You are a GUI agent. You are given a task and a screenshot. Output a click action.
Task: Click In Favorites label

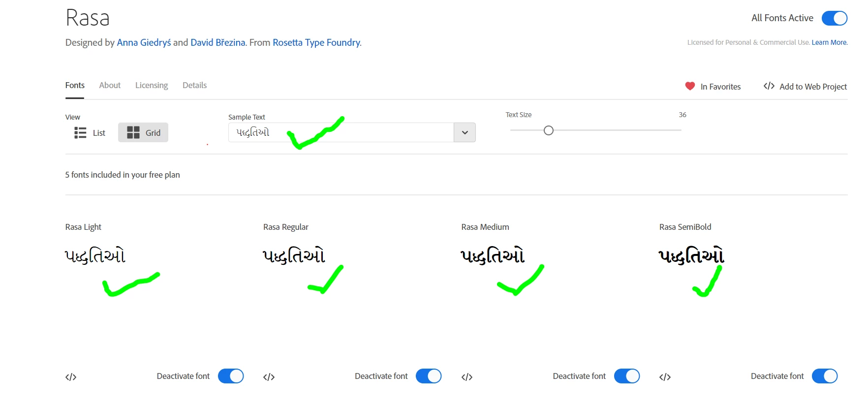(x=720, y=87)
